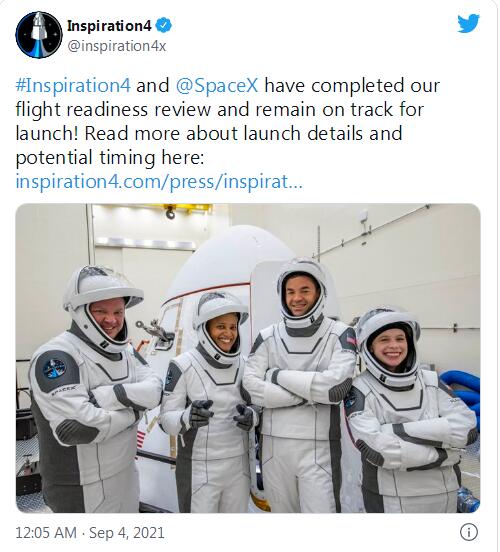Open the Inspiration4 account name
Viewport: 500px width, 552px height.
point(109,26)
